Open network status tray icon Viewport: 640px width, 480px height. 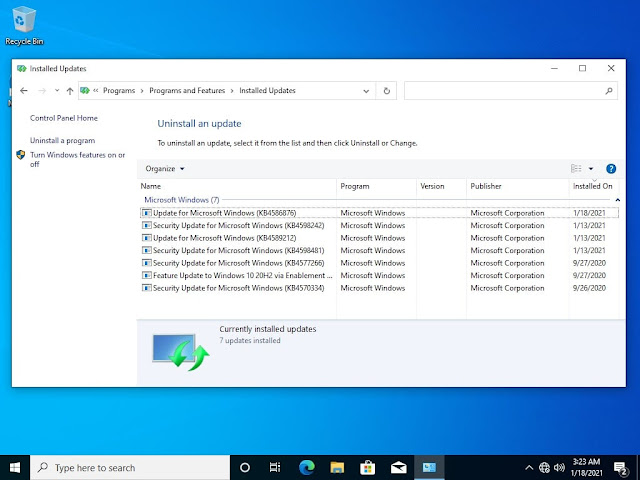pos(544,468)
